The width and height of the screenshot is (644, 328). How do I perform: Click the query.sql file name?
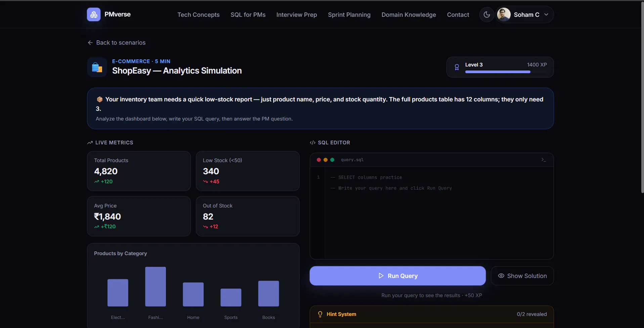352,160
